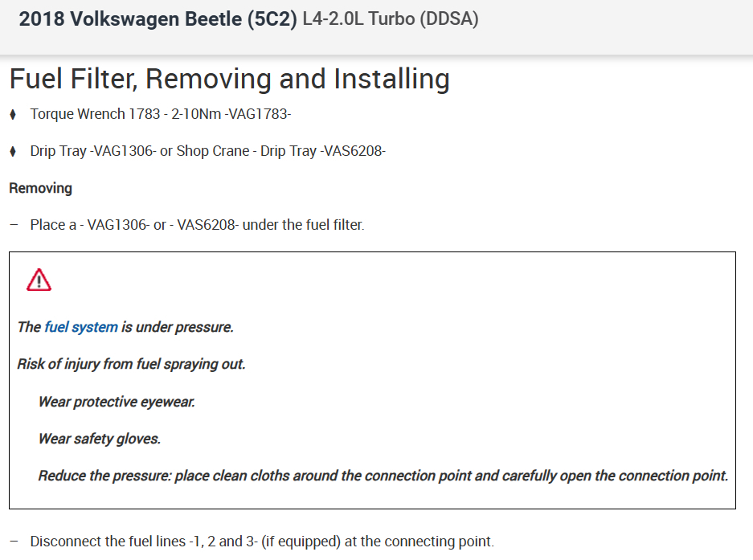Click the "Reduce the pressure" instruction line
This screenshot has width=753, height=560.
[383, 476]
